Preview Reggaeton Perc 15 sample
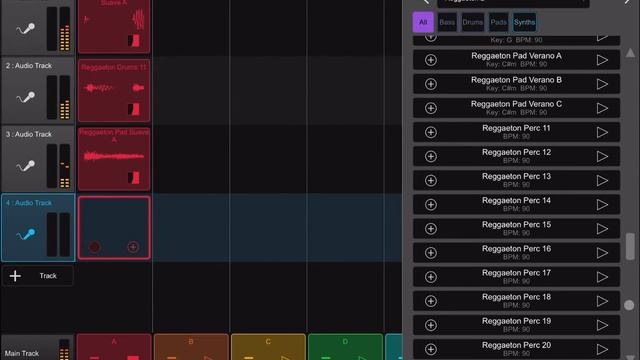Screen dimensions: 640x360 coord(602,229)
